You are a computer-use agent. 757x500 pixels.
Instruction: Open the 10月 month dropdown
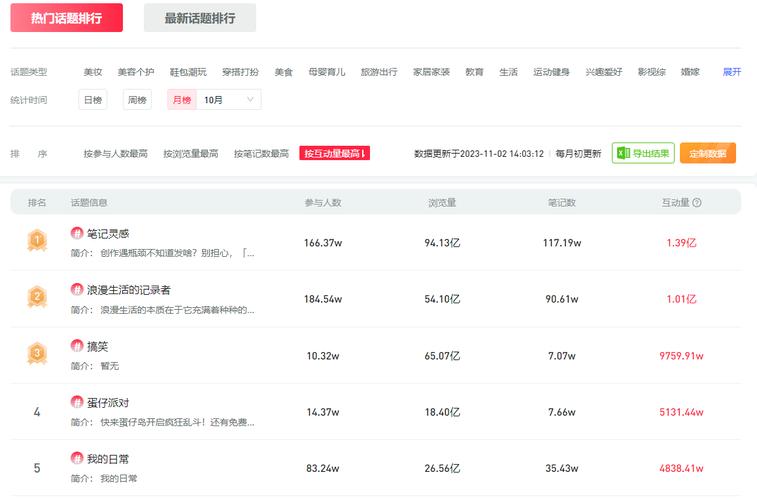(x=229, y=100)
